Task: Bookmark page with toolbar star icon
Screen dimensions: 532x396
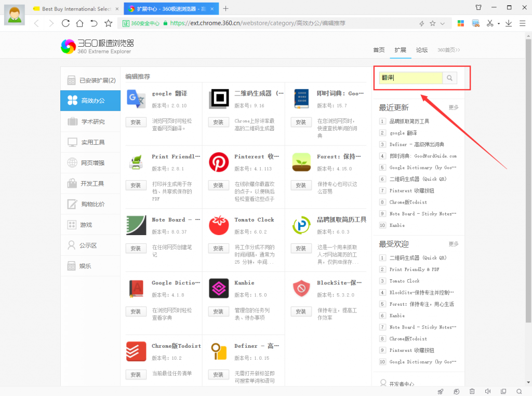Action: (108, 23)
